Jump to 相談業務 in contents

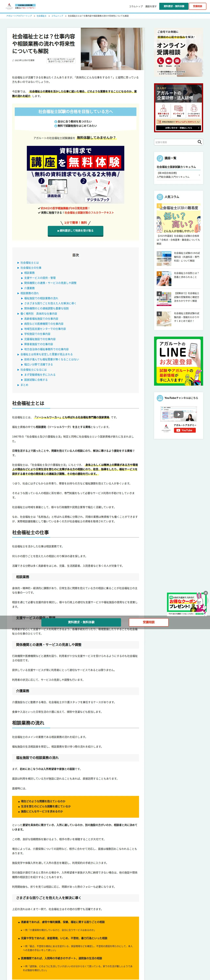pyautogui.click(x=29, y=273)
